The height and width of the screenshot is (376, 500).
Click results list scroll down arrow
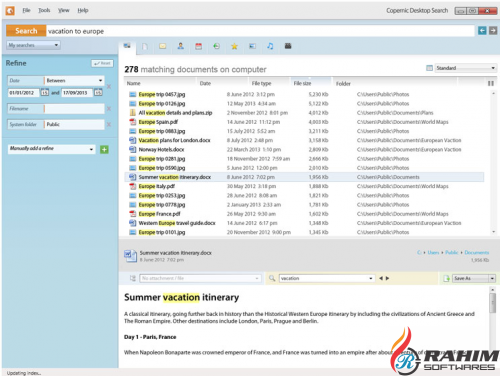point(494,232)
